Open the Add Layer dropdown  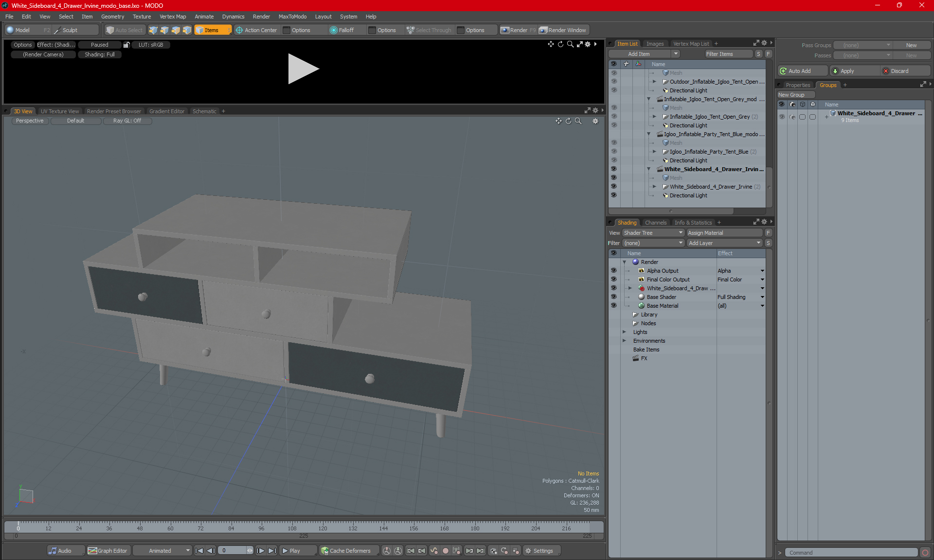pos(725,243)
